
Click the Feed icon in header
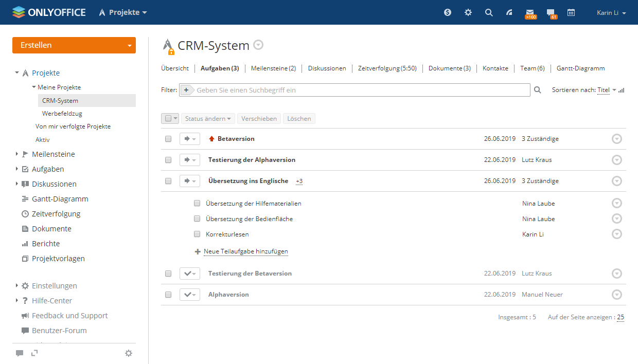[x=509, y=12]
